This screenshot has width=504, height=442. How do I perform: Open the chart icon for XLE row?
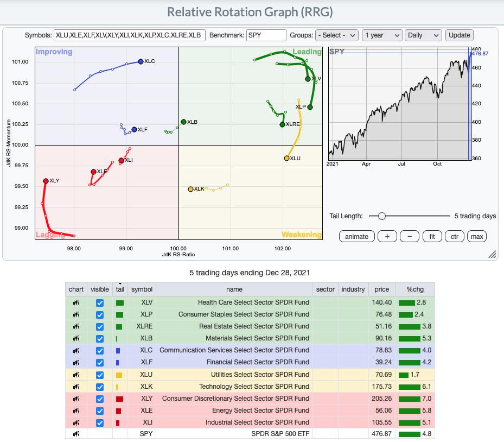76,411
